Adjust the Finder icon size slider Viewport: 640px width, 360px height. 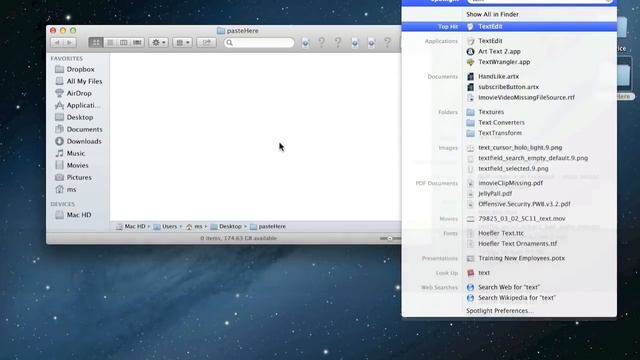tap(390, 238)
